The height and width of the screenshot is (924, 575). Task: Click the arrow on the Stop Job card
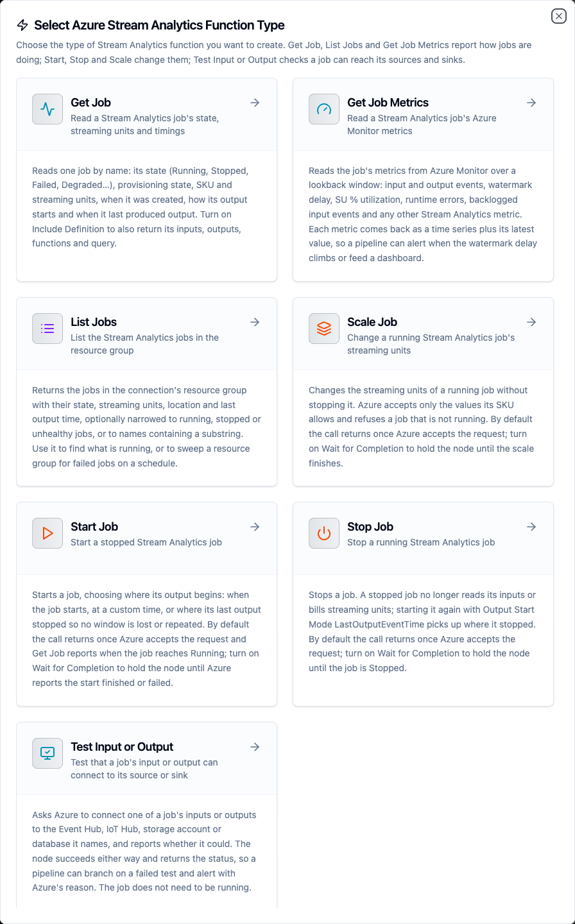tap(531, 527)
